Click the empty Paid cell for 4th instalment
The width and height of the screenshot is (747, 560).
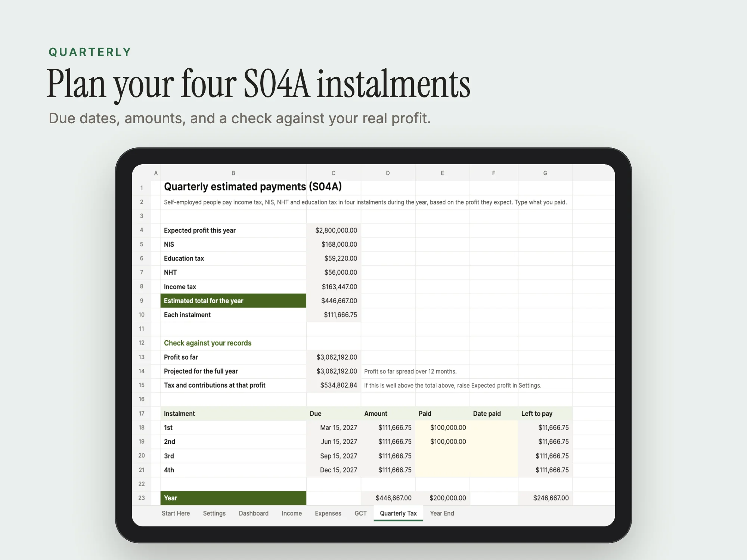(443, 470)
